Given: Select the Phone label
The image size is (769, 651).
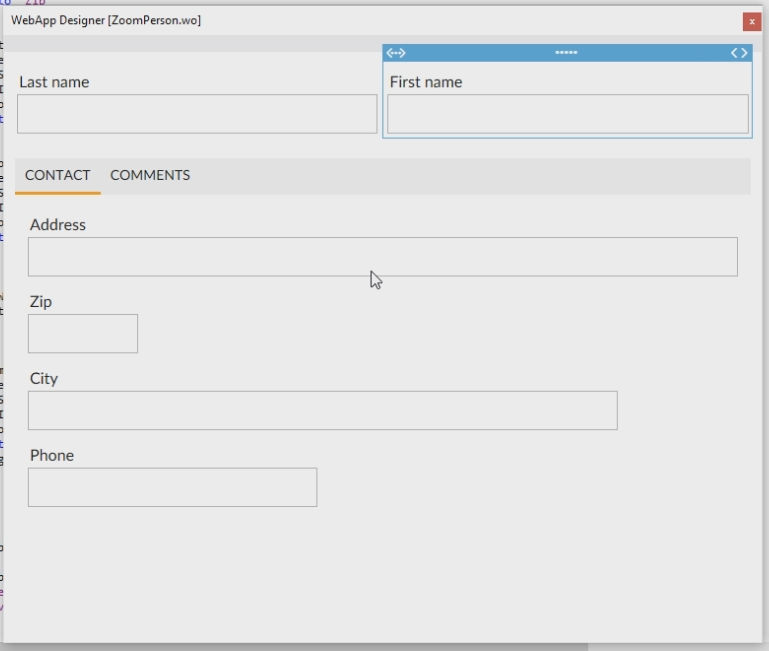Looking at the screenshot, I should pos(52,456).
